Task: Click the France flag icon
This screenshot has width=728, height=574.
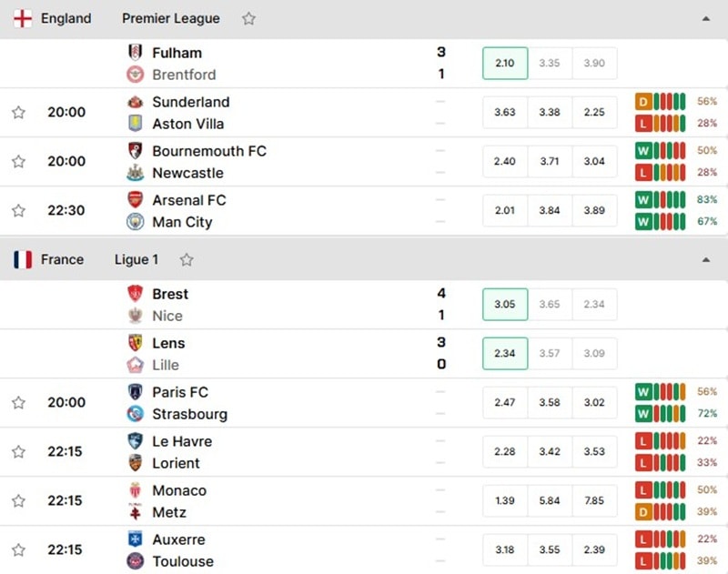Action: [x=23, y=259]
